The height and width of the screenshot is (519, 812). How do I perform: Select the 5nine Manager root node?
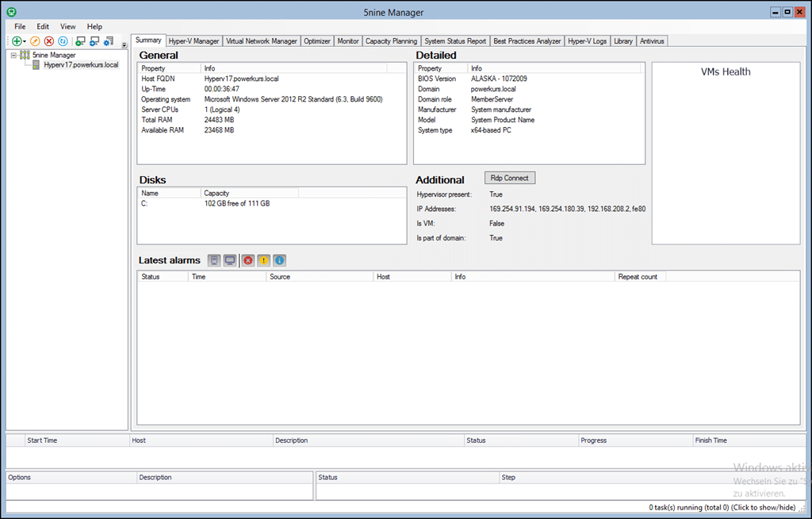54,55
